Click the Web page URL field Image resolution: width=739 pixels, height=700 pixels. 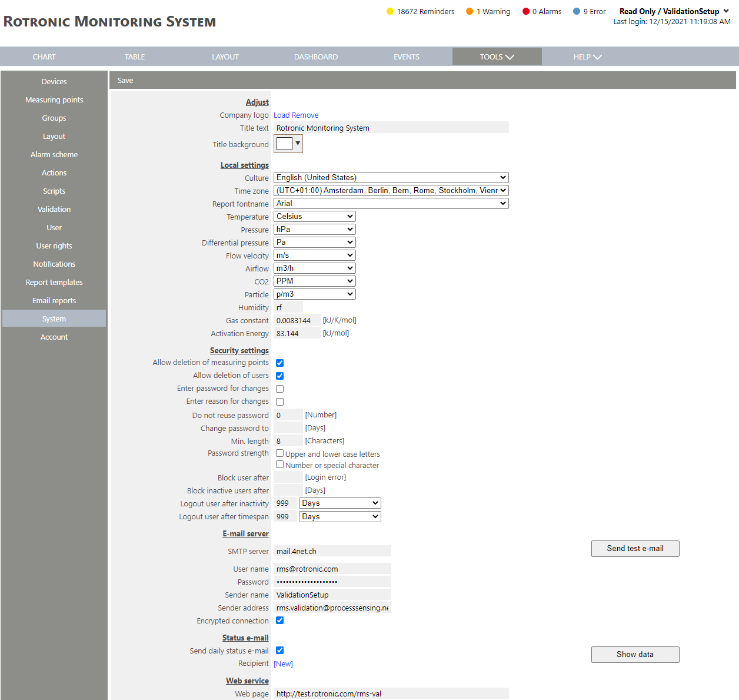point(391,694)
